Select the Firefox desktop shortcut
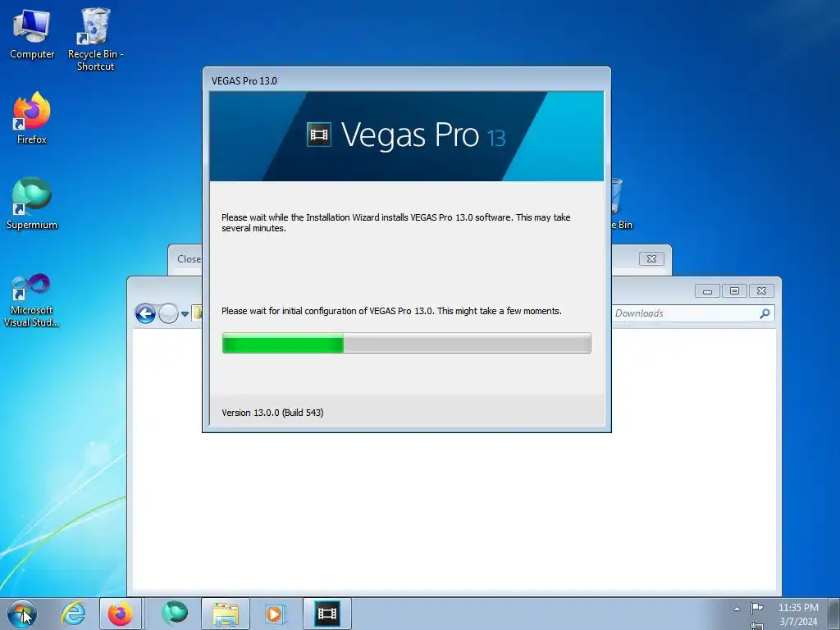The height and width of the screenshot is (630, 840). [32, 118]
